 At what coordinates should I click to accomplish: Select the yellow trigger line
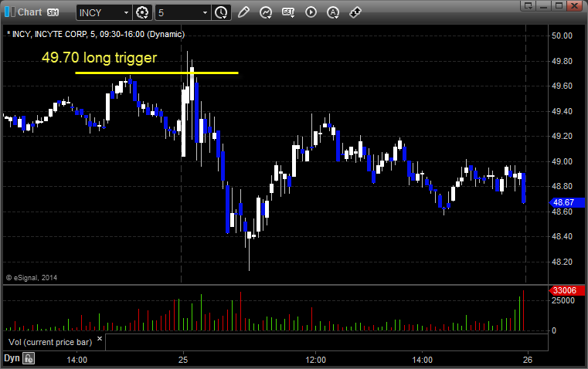point(157,73)
